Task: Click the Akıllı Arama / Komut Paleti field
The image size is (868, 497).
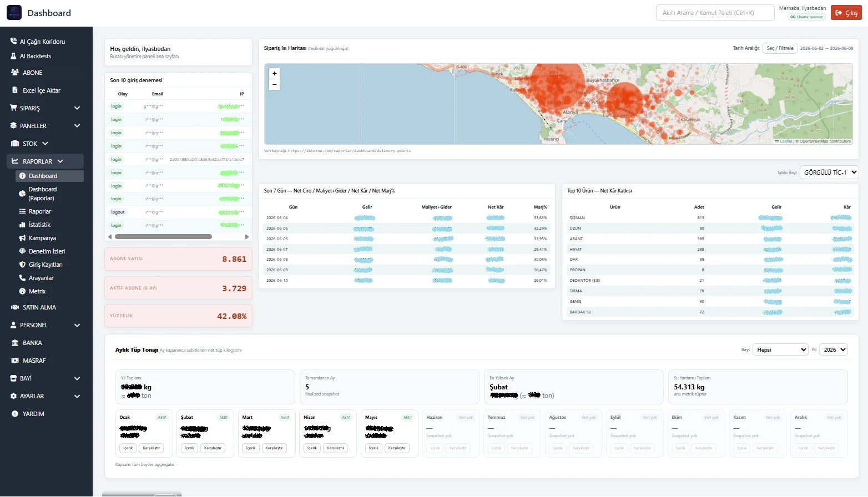Action: (715, 13)
